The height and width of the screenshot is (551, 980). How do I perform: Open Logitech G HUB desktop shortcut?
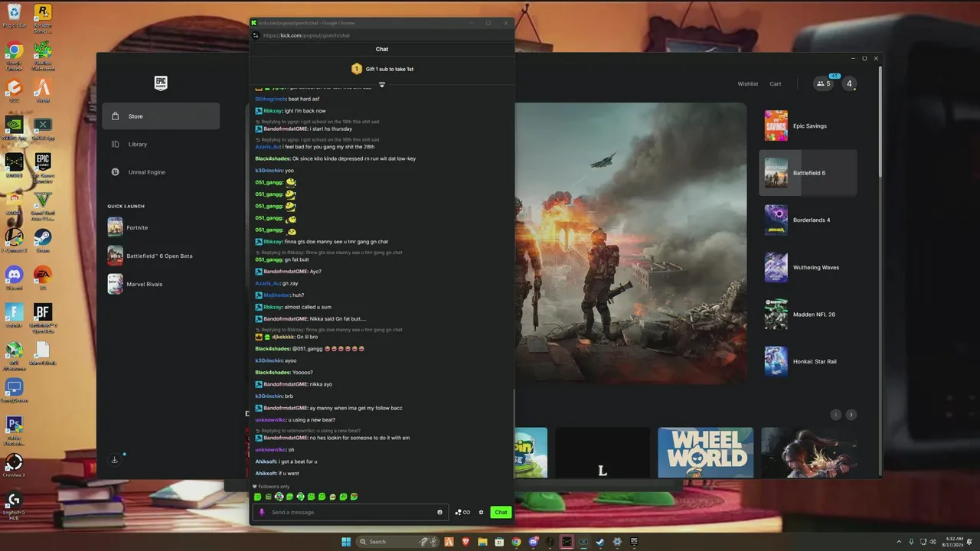coord(14,505)
